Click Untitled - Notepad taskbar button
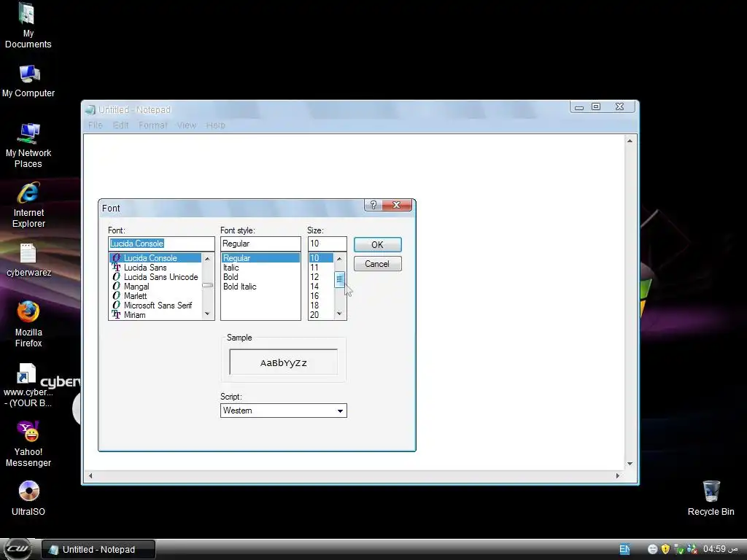The image size is (747, 560). click(x=98, y=550)
